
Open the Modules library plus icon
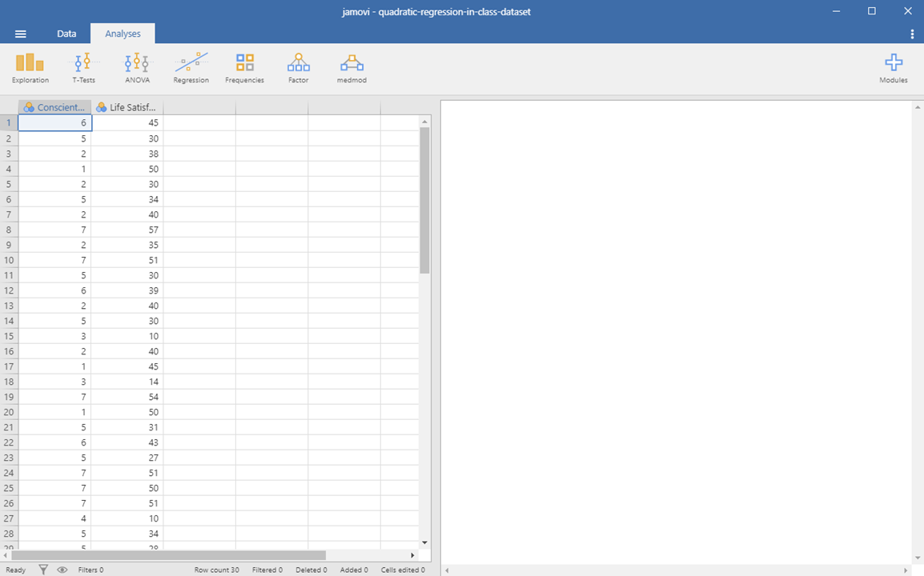pyautogui.click(x=893, y=68)
